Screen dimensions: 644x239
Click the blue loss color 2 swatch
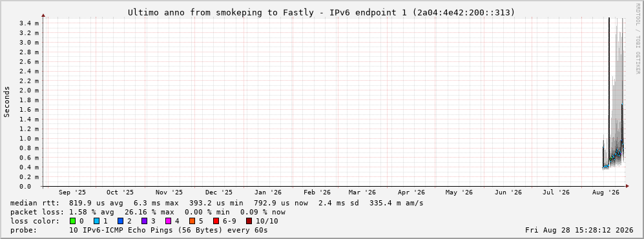(x=120, y=221)
